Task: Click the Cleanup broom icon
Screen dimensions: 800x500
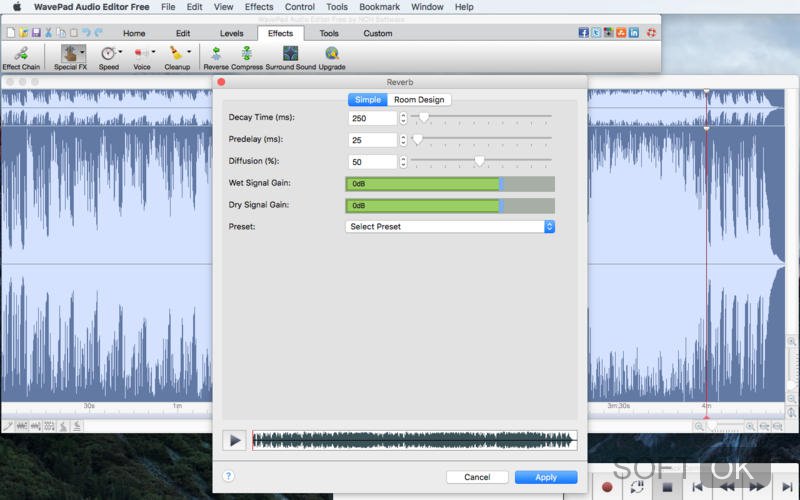Action: (176, 53)
